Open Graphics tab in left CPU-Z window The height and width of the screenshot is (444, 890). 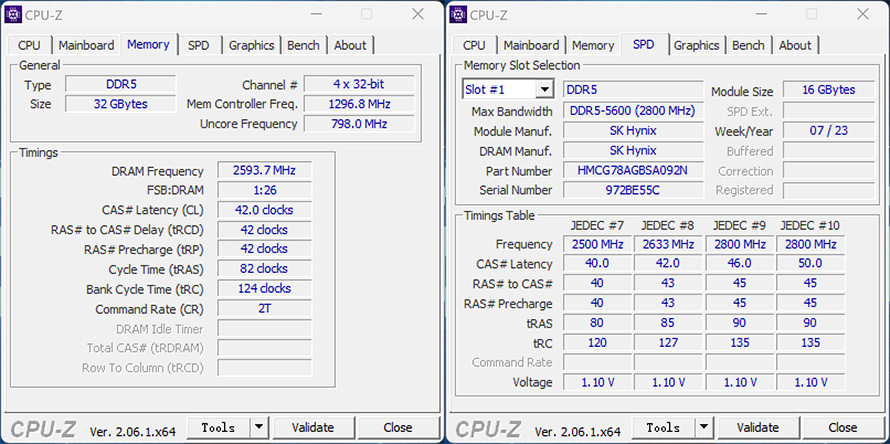[x=251, y=45]
